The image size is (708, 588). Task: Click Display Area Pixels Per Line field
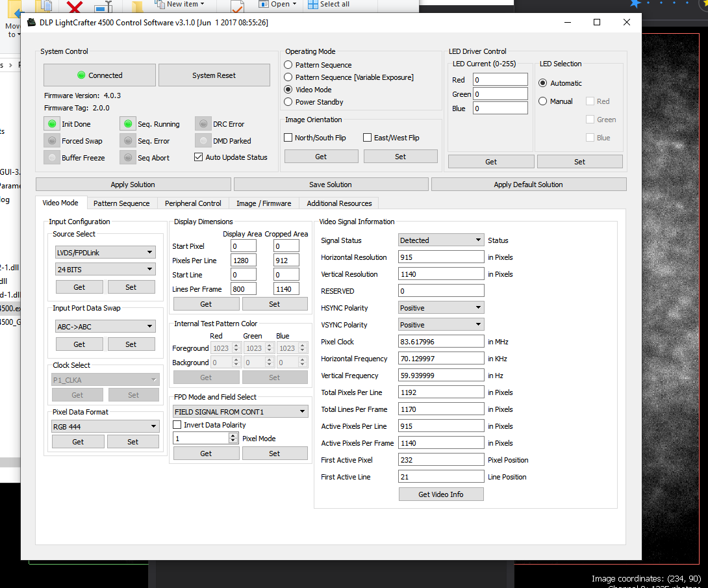(x=244, y=260)
